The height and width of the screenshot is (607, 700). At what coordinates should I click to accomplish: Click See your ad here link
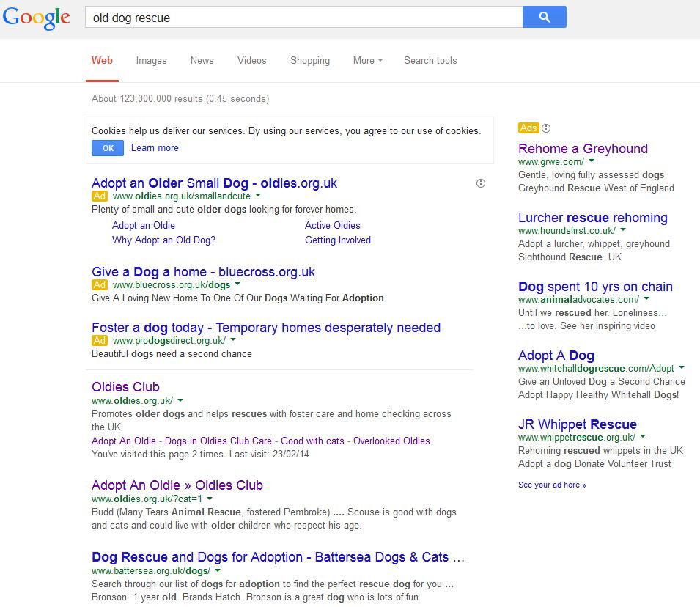pos(552,485)
